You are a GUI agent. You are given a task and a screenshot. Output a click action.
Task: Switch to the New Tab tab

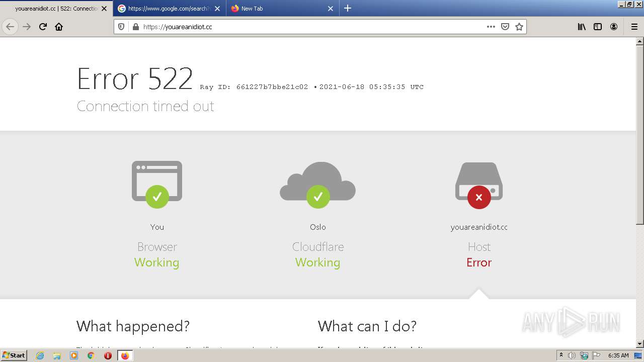[x=282, y=9]
